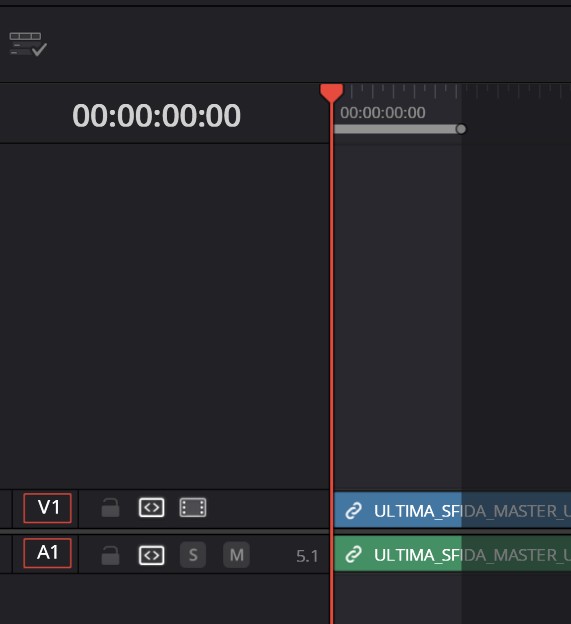Disable the V1 video track filmstrip icon
The width and height of the screenshot is (571, 624).
(x=193, y=507)
